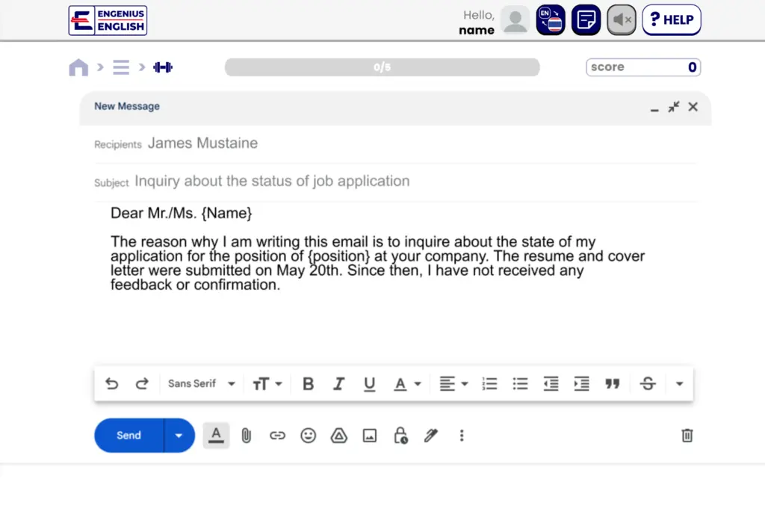Open the list menu breadcrumb icon

(121, 67)
